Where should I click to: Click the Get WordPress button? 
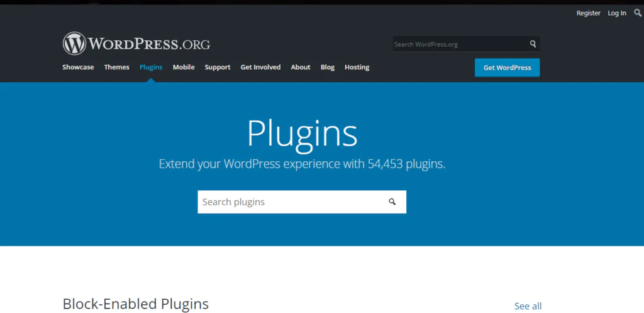pyautogui.click(x=508, y=67)
